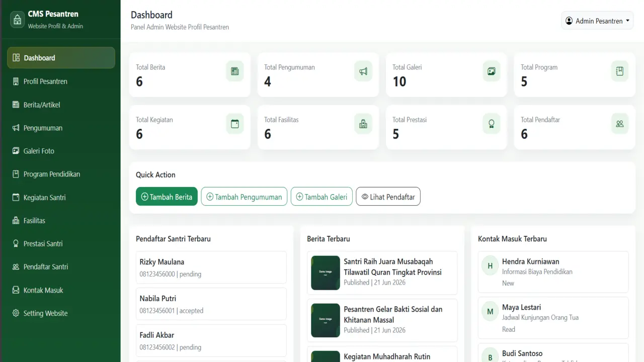Open the Galeri Foto sidebar menu
This screenshot has width=644, height=362.
point(61,151)
